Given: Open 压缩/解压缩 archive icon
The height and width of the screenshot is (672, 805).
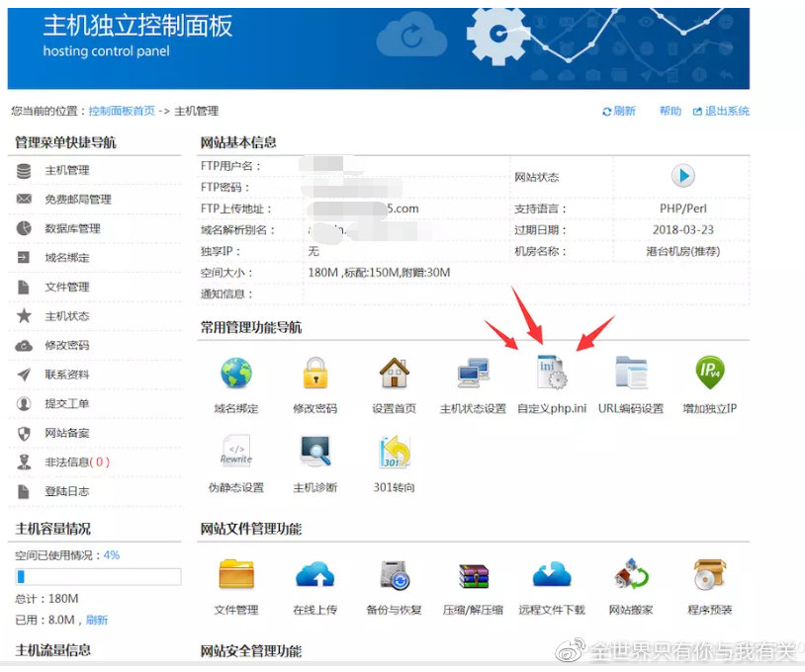Looking at the screenshot, I should coord(473,575).
